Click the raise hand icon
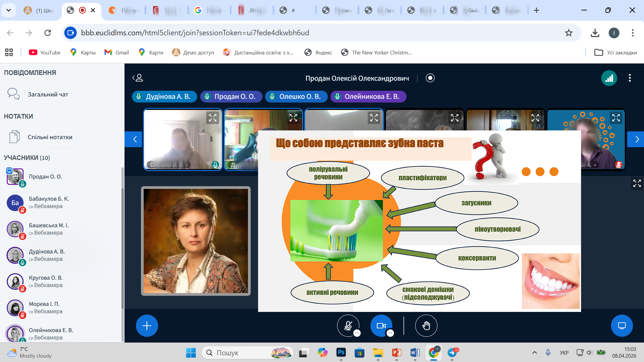This screenshot has width=644, height=362. (426, 326)
